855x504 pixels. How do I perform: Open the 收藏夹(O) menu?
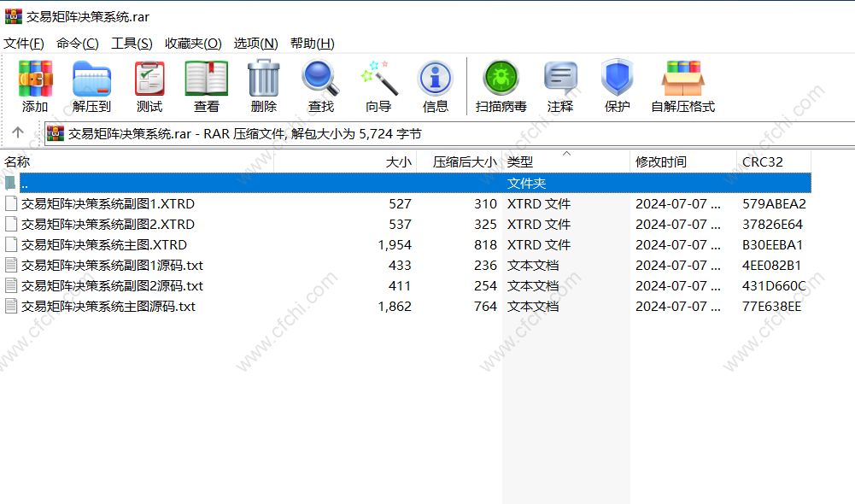(x=193, y=43)
